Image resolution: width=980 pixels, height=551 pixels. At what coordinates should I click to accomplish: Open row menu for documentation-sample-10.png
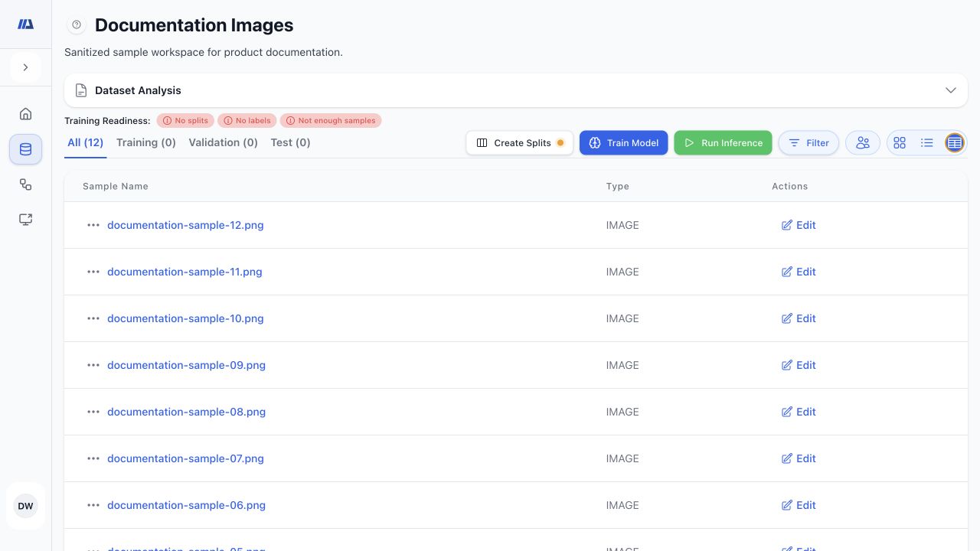[93, 318]
